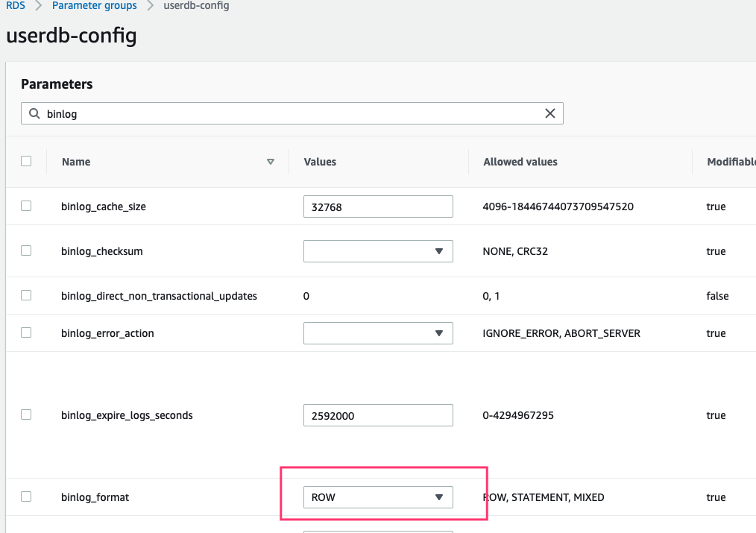Open the binlog_format ROW dropdown
756x533 pixels.
pos(378,497)
